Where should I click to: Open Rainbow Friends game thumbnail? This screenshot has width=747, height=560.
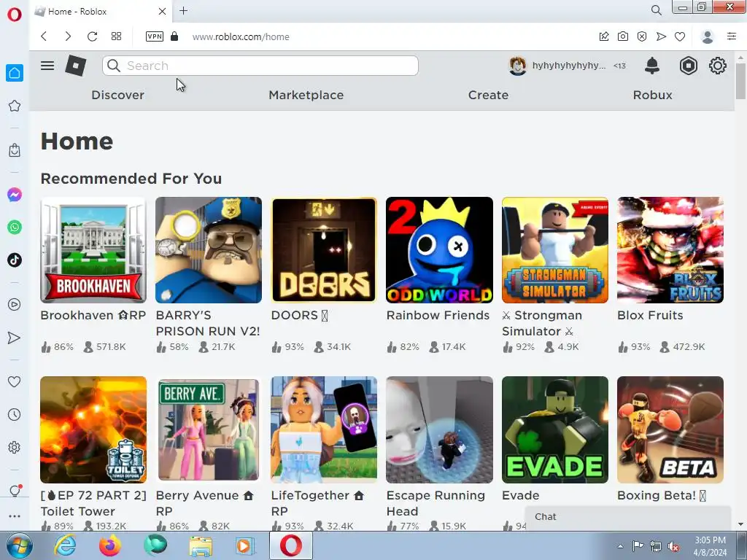coord(439,250)
